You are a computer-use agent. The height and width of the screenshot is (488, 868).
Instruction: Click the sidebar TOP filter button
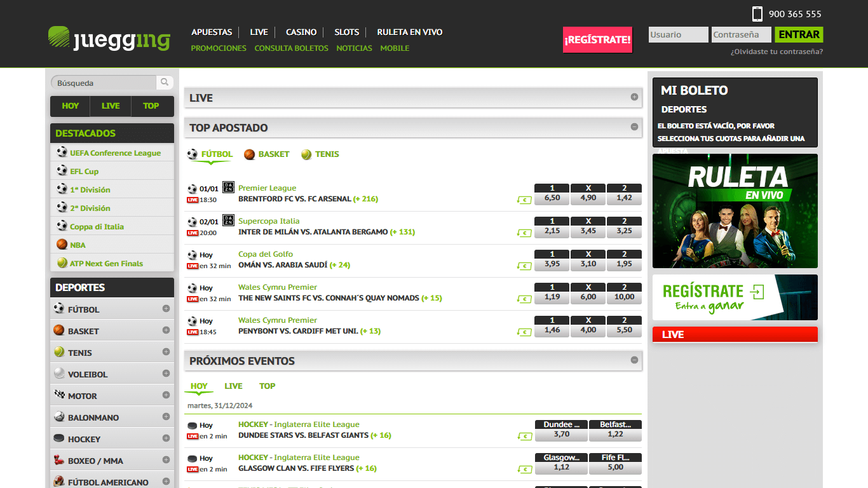pos(151,106)
